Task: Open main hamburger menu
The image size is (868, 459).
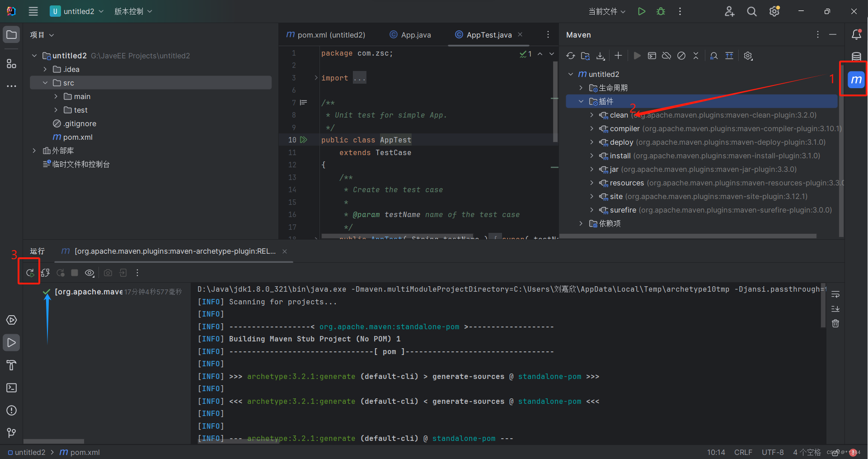Action: pos(33,11)
